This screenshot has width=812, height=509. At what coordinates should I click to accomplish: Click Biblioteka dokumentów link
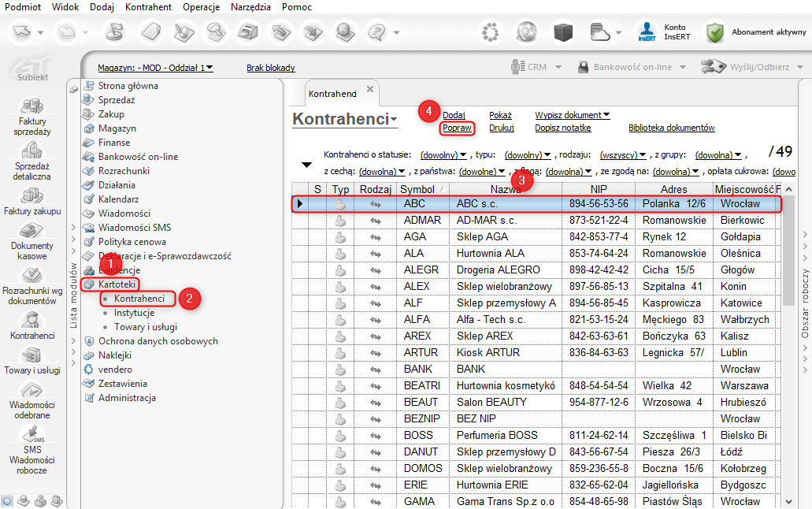[671, 128]
